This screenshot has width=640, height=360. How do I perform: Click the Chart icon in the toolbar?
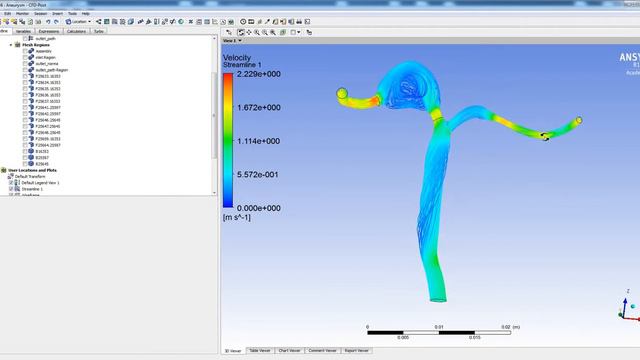214,22
